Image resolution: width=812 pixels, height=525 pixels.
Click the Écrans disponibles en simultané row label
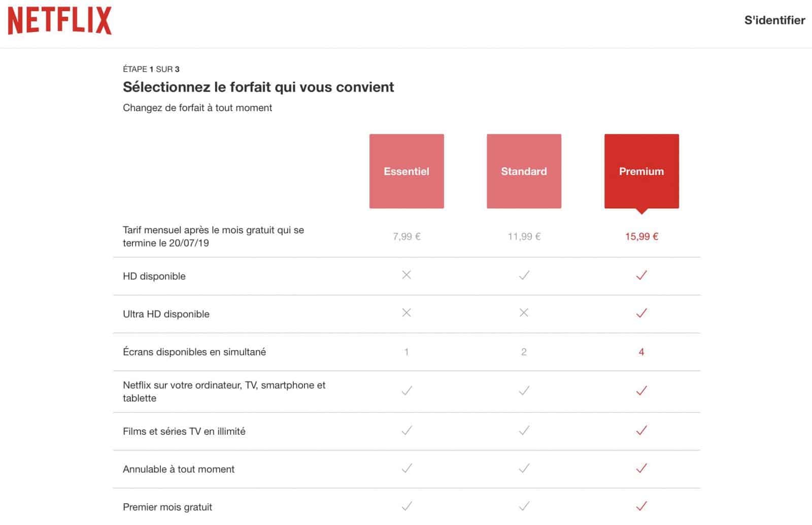click(x=194, y=352)
